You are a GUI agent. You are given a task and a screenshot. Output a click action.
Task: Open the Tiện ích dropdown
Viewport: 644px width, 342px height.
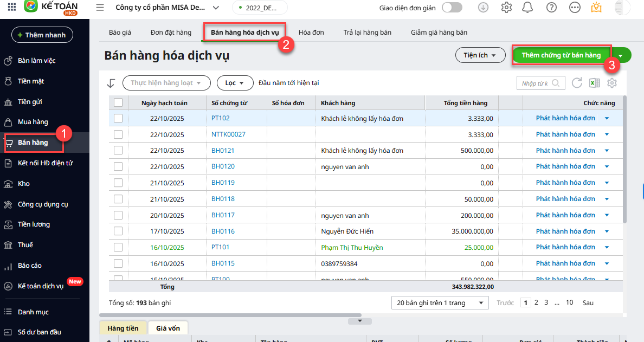480,55
